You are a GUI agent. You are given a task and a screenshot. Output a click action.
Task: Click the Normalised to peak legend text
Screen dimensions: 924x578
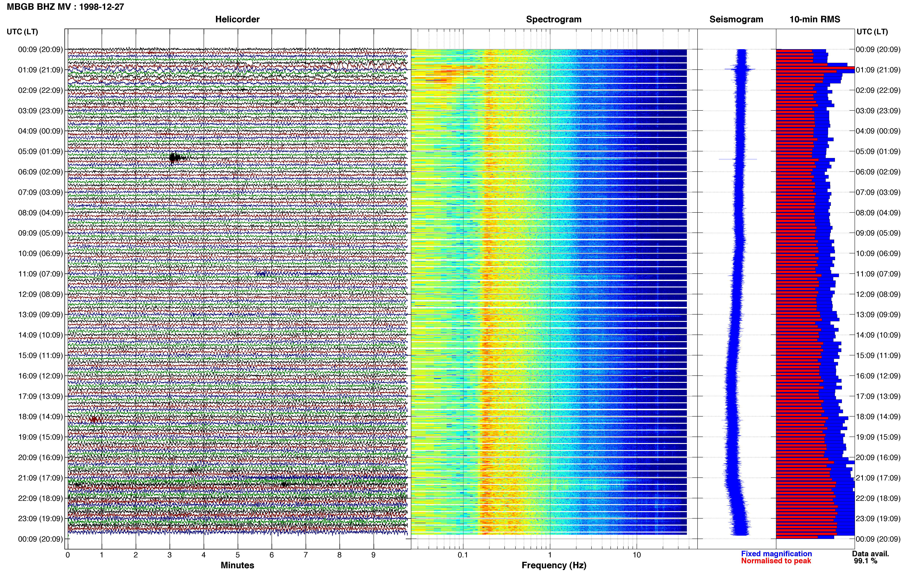pos(776,561)
